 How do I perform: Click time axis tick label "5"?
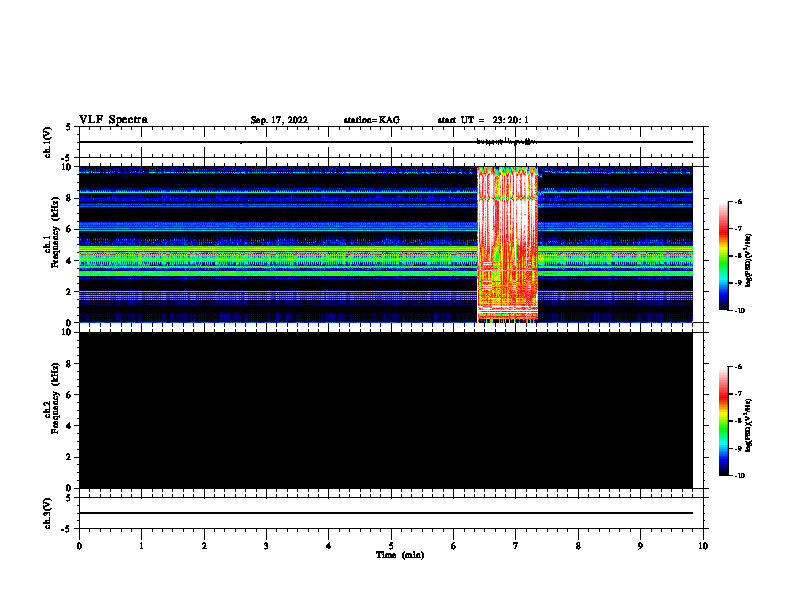pyautogui.click(x=391, y=546)
